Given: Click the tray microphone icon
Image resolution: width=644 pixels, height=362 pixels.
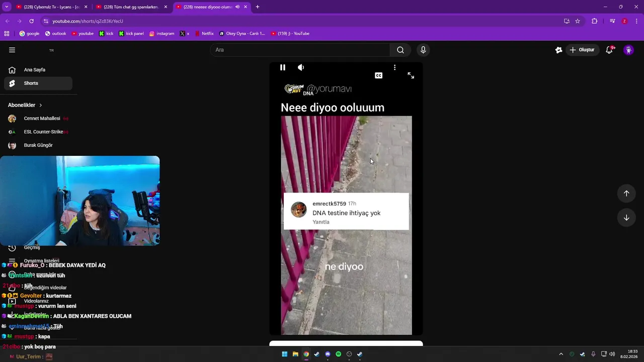Looking at the screenshot, I should tap(593, 354).
